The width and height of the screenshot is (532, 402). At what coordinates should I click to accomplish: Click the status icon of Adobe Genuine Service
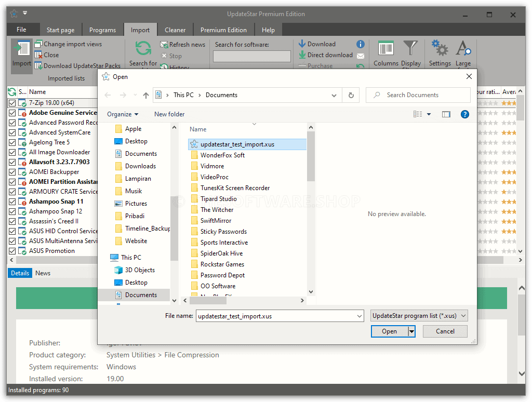tap(22, 113)
